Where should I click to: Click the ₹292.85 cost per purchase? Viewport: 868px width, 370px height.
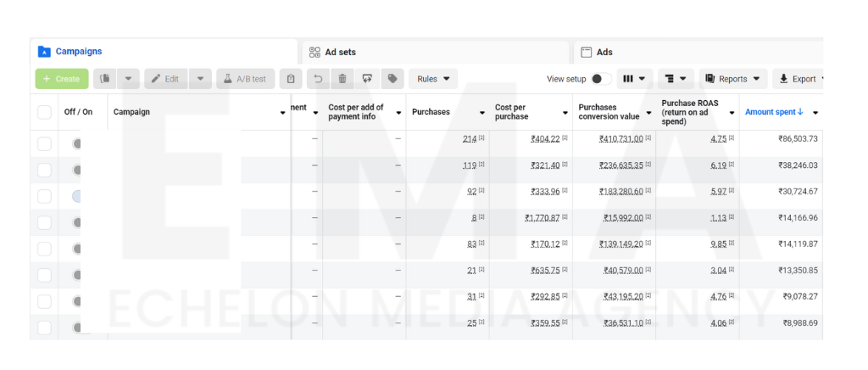[x=545, y=296]
